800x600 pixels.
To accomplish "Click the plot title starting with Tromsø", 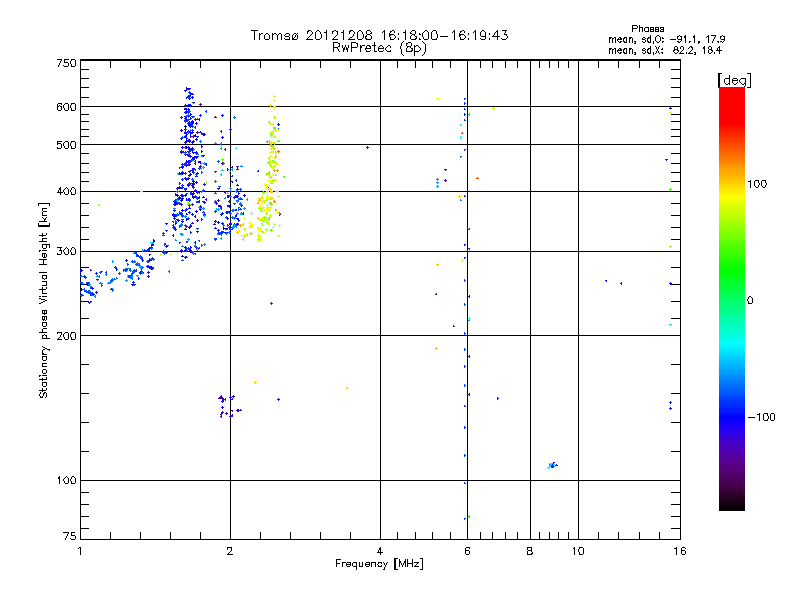I will pyautogui.click(x=379, y=35).
